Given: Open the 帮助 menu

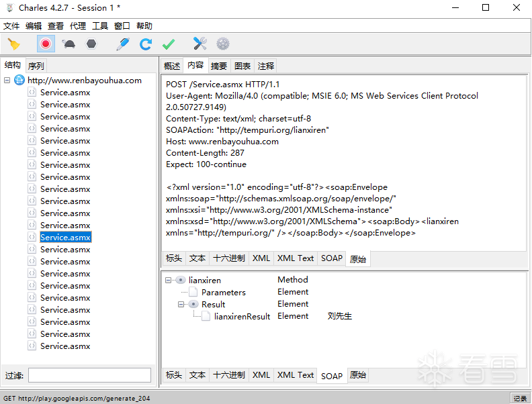Looking at the screenshot, I should pos(144,26).
